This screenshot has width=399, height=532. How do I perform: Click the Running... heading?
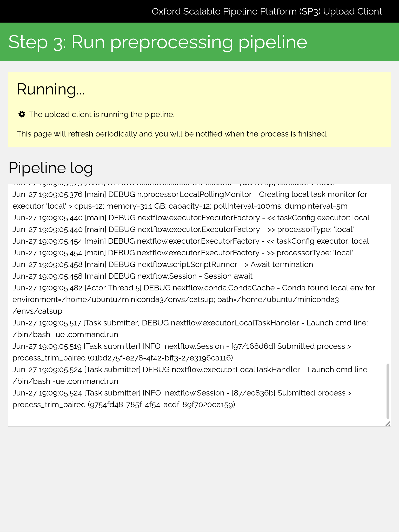point(51,89)
